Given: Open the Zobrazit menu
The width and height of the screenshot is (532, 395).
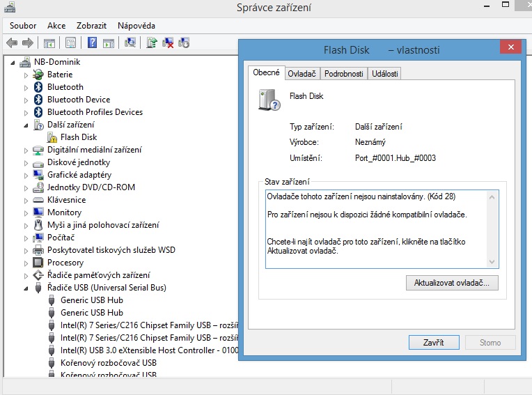Looking at the screenshot, I should [x=91, y=26].
